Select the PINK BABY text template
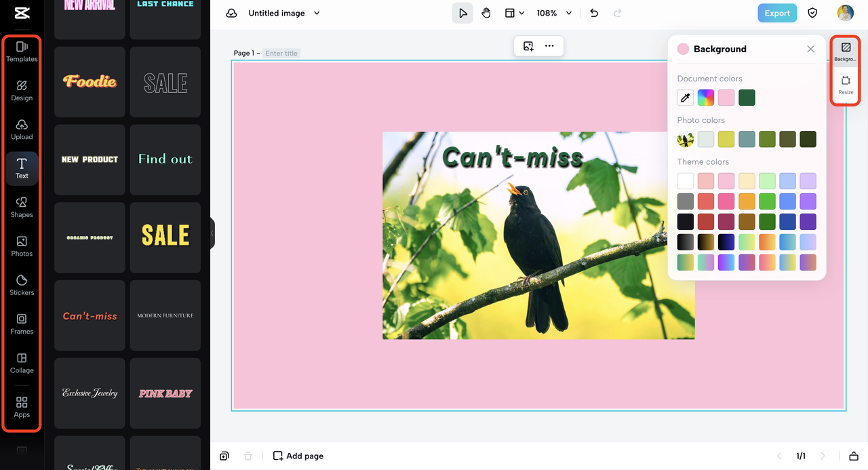This screenshot has height=470, width=868. [165, 393]
